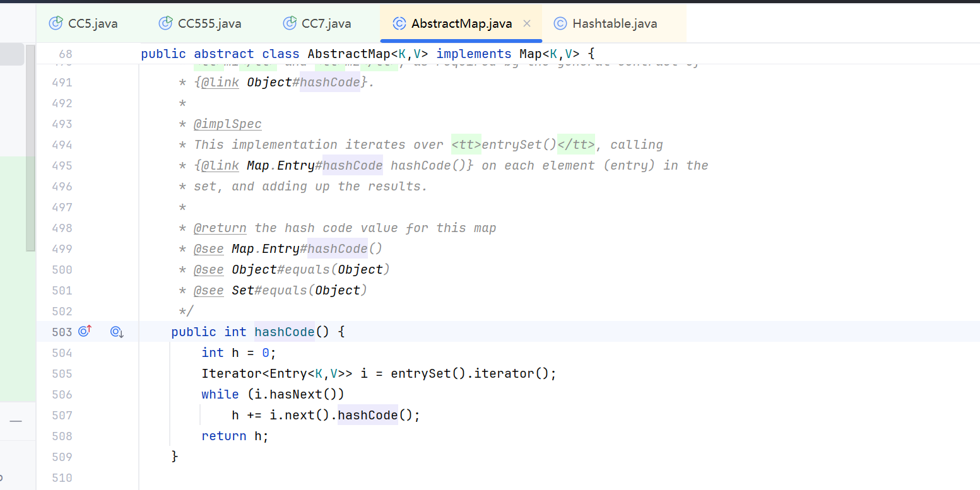Switch to the CC5.java tab
This screenshot has width=980, height=490.
(93, 24)
